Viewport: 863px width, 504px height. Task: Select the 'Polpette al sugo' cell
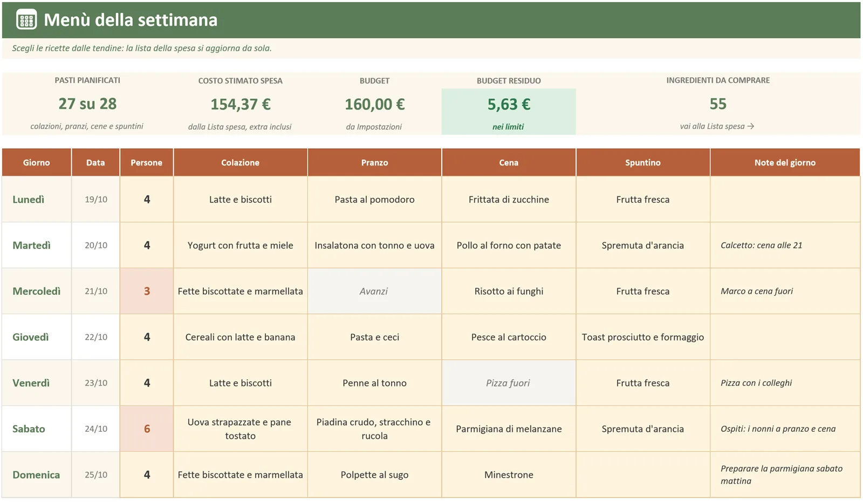[374, 475]
